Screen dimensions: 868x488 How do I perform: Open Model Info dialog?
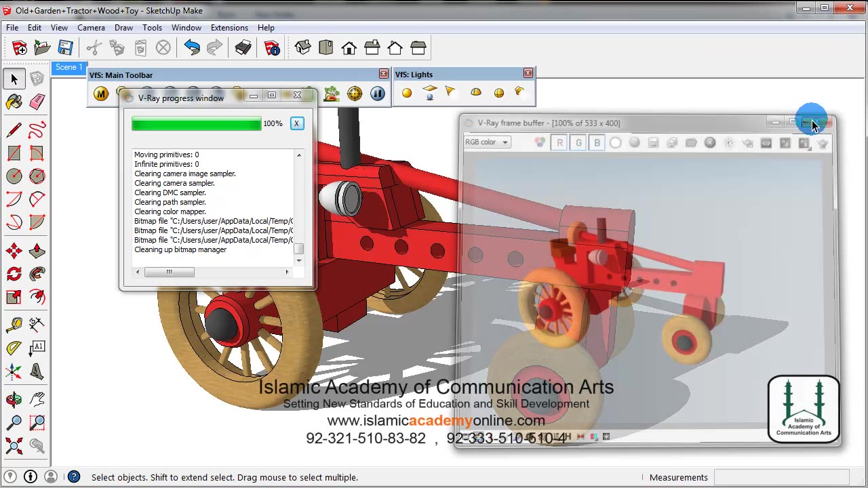coord(272,47)
